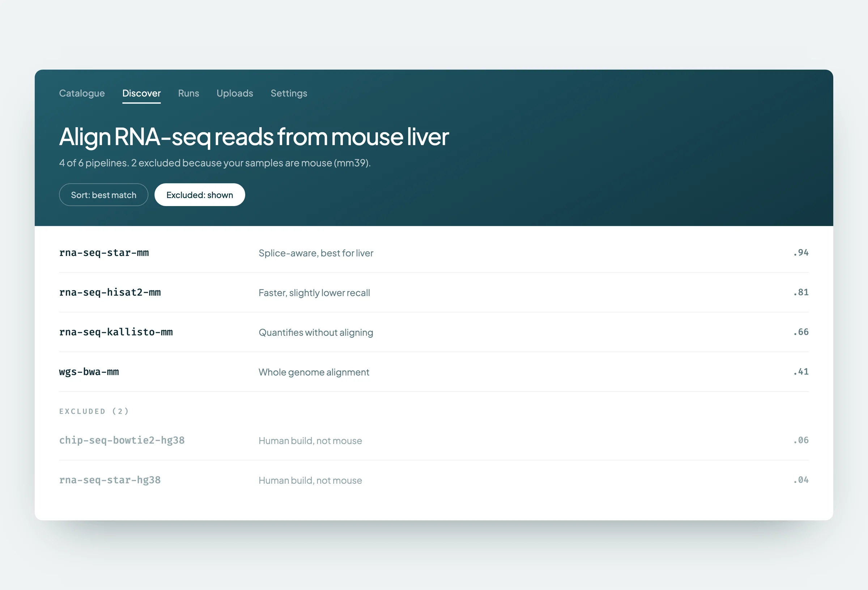Click the .04 match score
The height and width of the screenshot is (590, 868).
801,480
